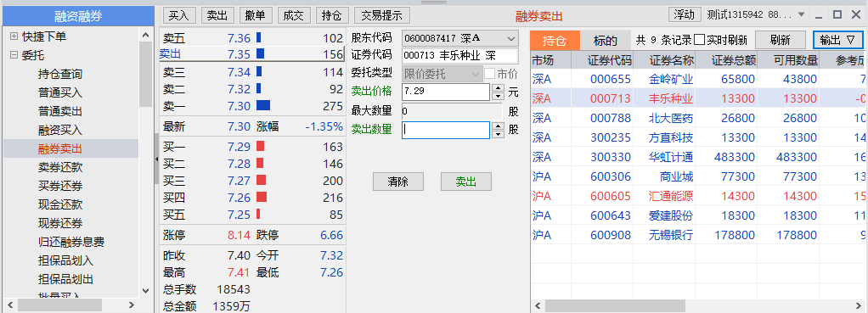Click the 跌停 price 6.66
The width and height of the screenshot is (868, 313).
(x=331, y=235)
